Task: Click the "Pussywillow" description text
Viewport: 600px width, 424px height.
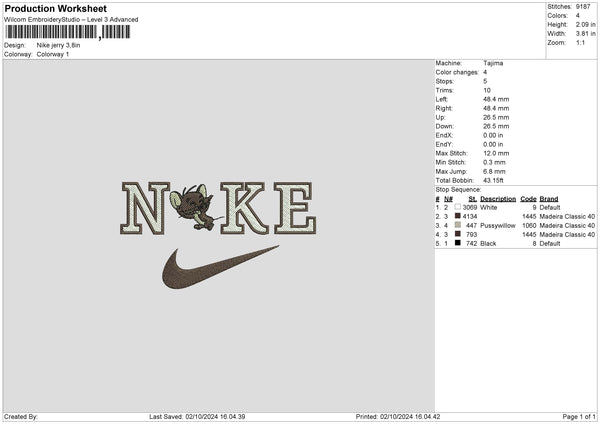Action: (x=498, y=225)
